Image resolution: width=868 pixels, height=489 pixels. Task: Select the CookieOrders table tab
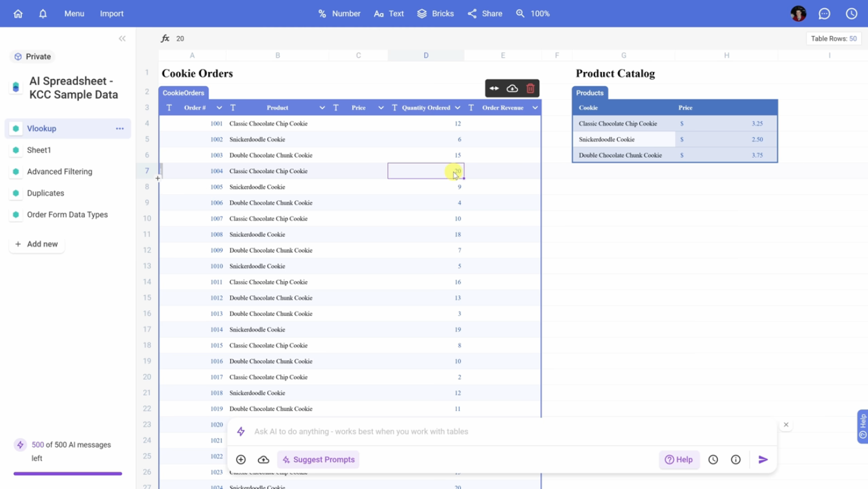[x=184, y=93]
